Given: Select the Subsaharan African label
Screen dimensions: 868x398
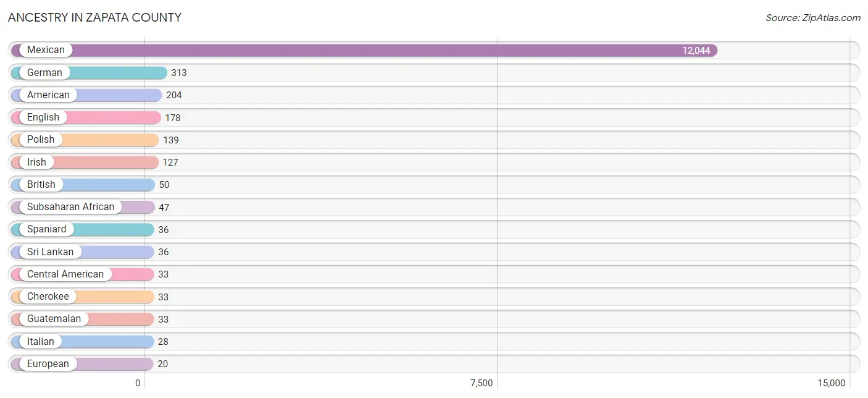Looking at the screenshot, I should (70, 207).
